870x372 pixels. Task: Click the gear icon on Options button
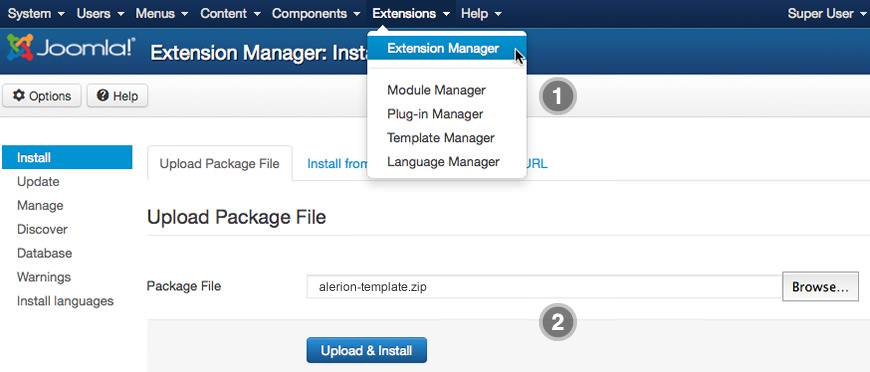[x=19, y=96]
